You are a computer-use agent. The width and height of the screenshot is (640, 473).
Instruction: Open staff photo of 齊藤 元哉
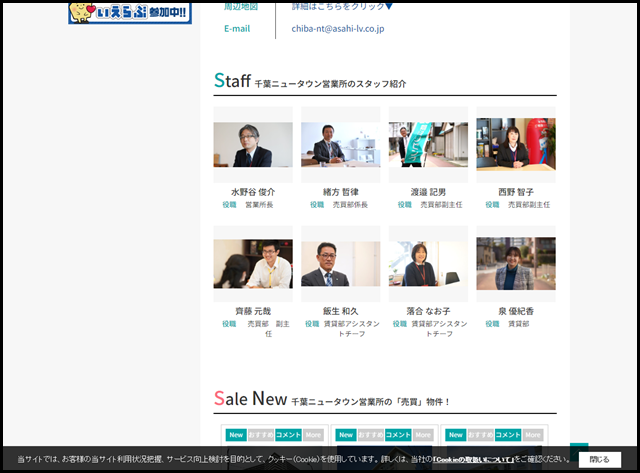point(253,264)
